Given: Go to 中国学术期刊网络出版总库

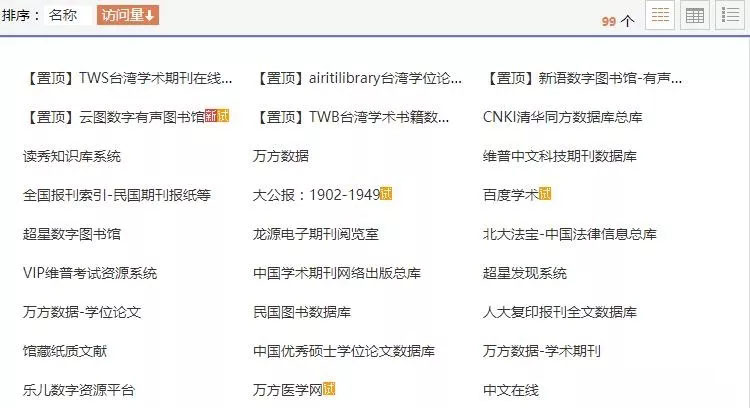Looking at the screenshot, I should (336, 273).
